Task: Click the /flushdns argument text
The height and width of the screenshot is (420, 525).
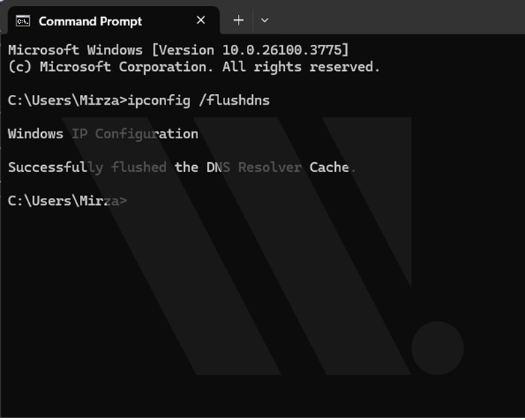Action: point(234,100)
